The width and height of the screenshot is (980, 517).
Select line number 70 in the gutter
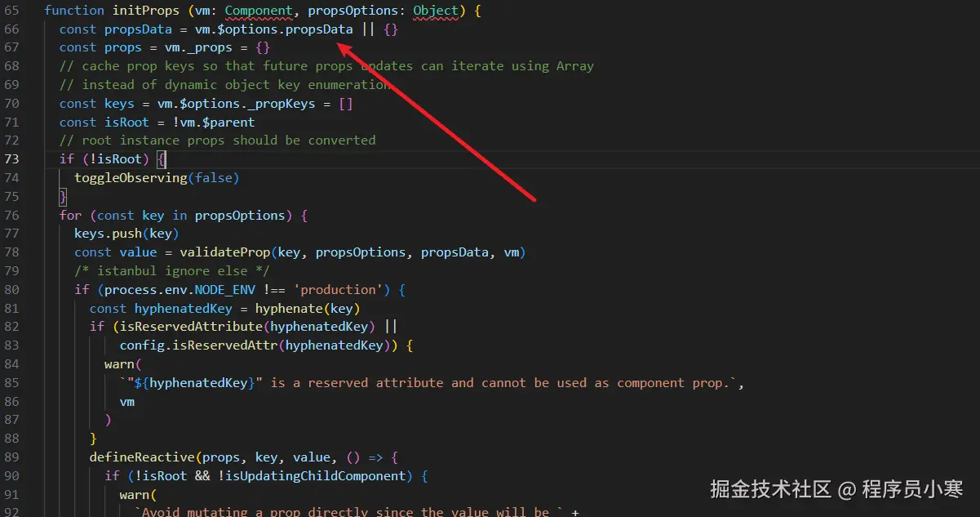coord(11,104)
